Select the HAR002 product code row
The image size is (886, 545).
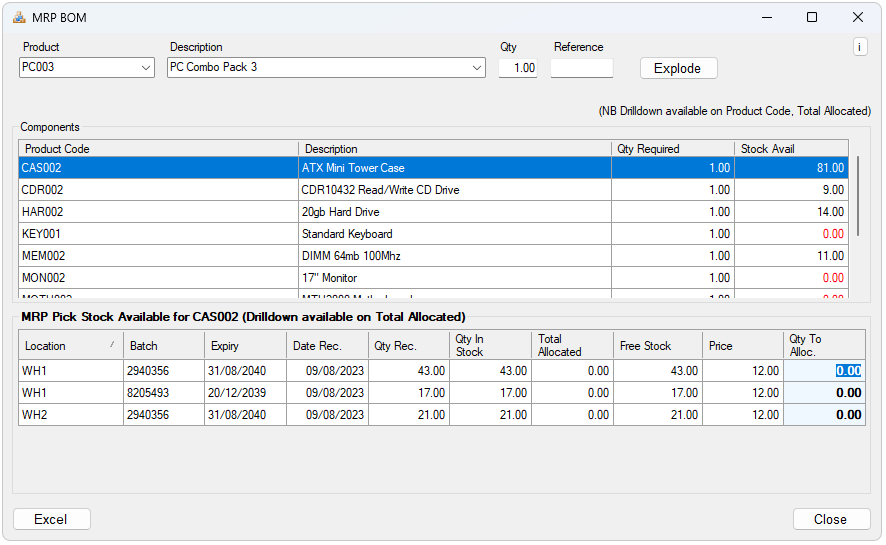[x=43, y=212]
